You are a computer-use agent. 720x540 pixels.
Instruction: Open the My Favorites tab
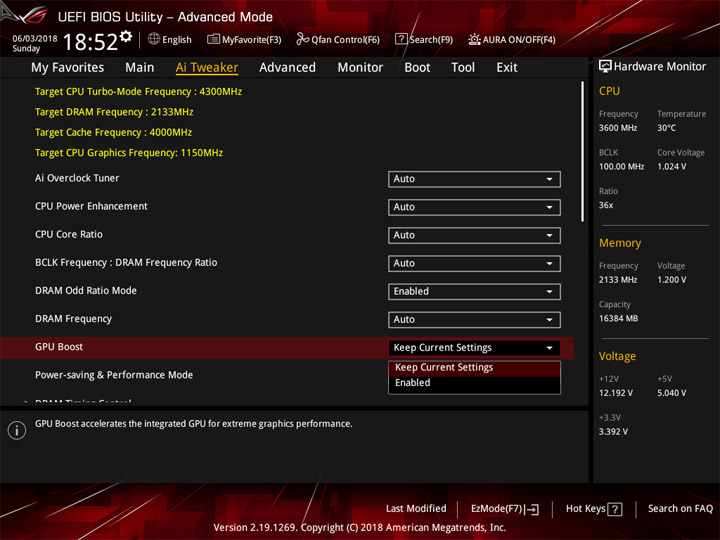point(68,68)
